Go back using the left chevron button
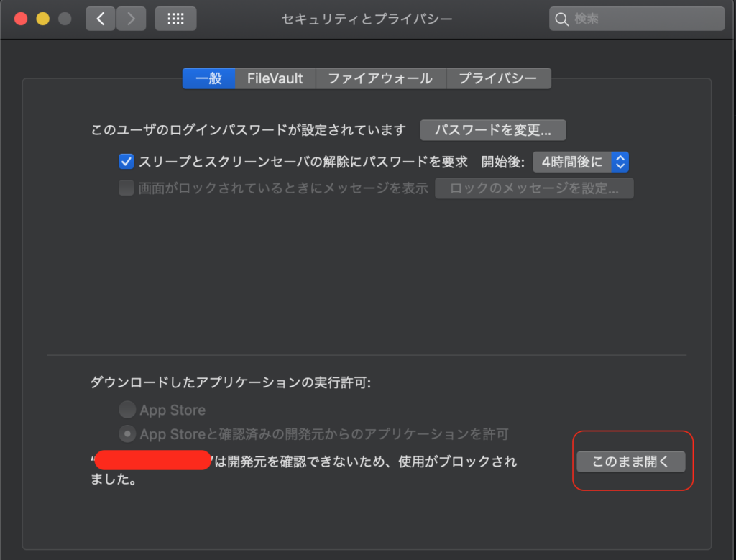 100,19
